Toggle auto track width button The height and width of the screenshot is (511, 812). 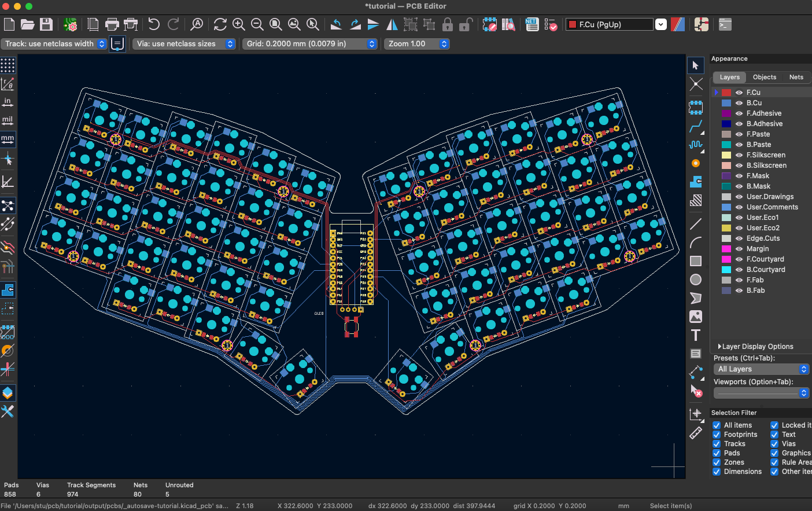click(x=117, y=44)
